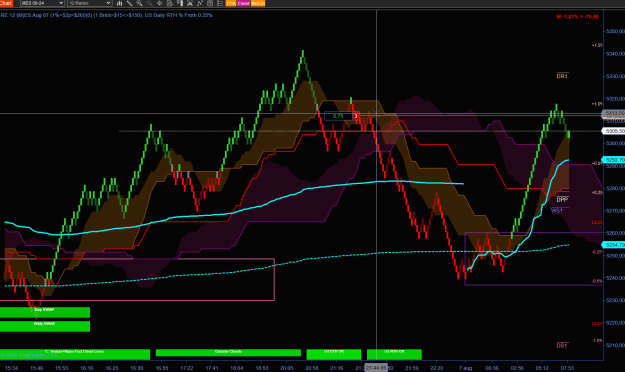Click the WS1 pivot level label
This screenshot has height=372, width=625.
557,211
